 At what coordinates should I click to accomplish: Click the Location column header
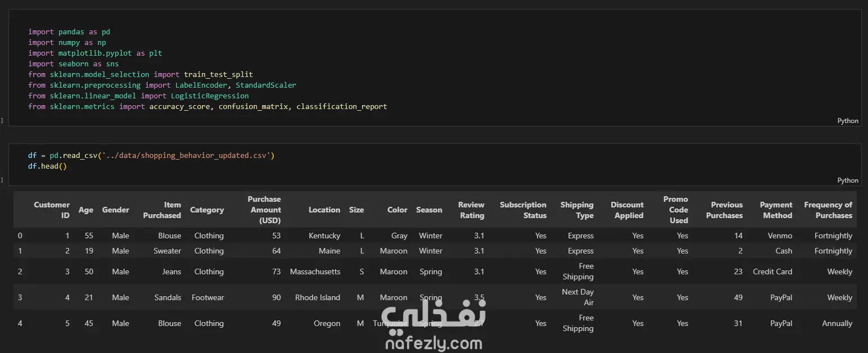[x=324, y=210]
